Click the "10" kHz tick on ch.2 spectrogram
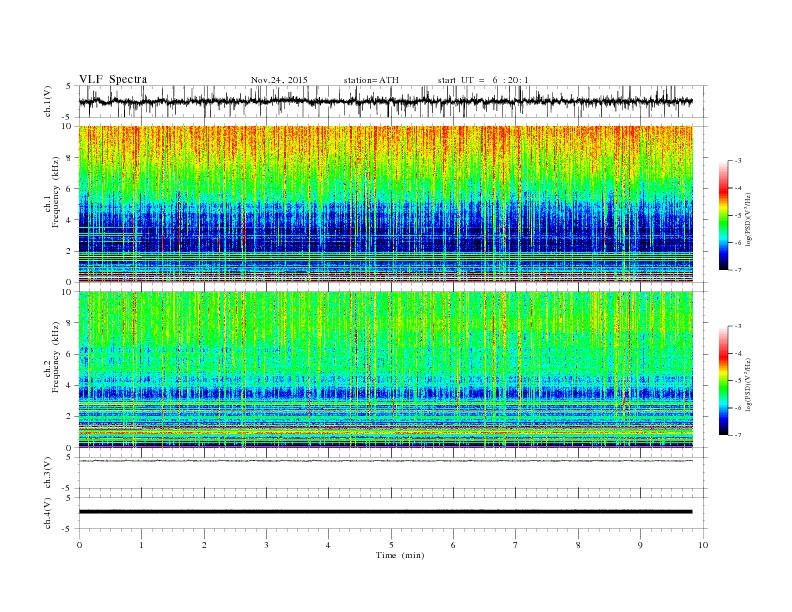 pos(67,292)
